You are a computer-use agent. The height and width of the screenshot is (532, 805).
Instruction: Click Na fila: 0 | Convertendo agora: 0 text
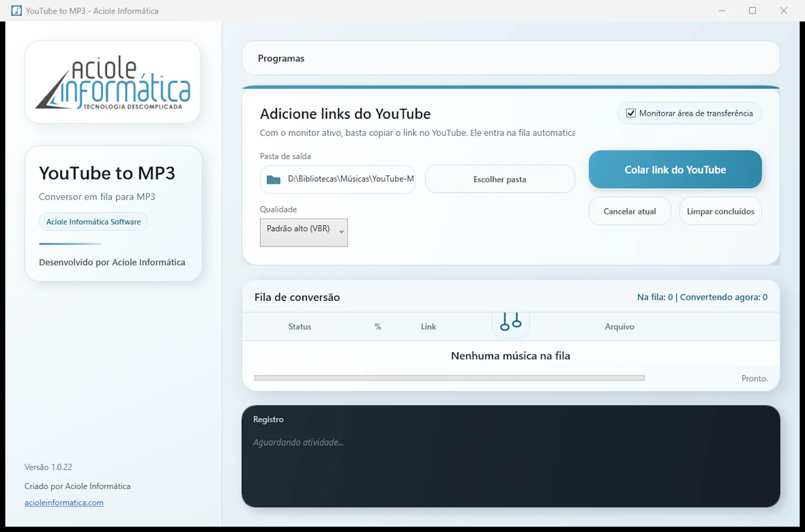702,297
